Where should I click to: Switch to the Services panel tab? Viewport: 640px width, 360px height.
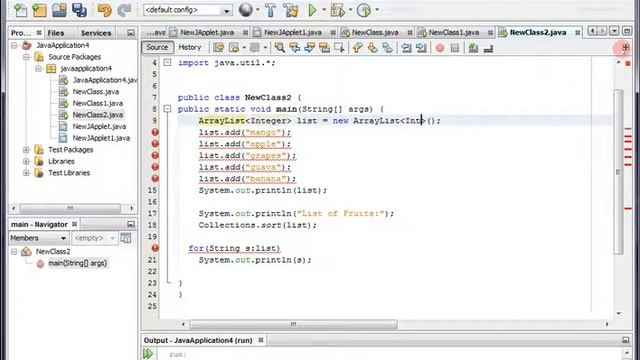(x=96, y=33)
